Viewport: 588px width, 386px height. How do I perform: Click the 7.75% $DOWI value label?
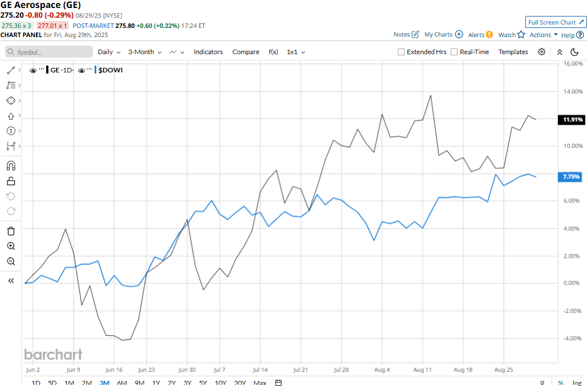pyautogui.click(x=570, y=177)
